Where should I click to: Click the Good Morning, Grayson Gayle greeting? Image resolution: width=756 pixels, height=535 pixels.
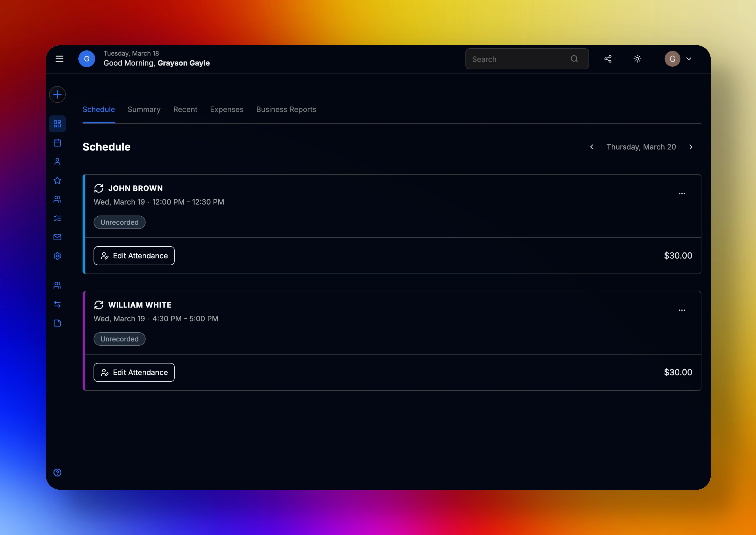coord(157,63)
